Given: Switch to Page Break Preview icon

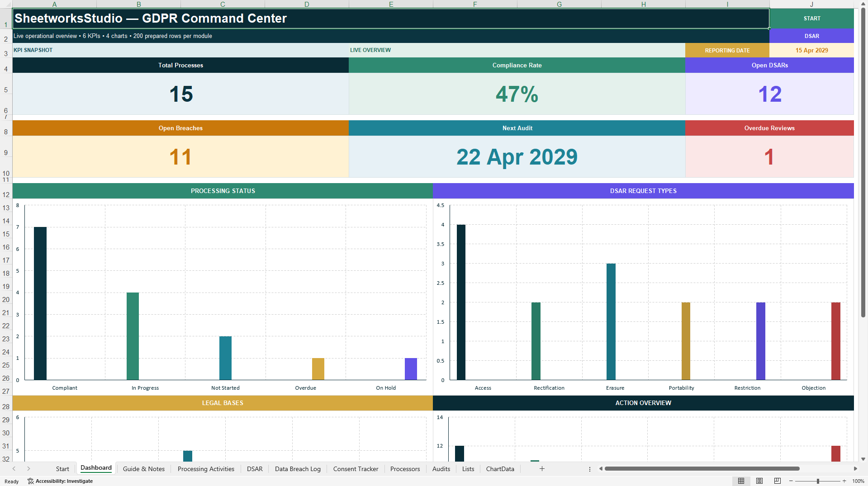Looking at the screenshot, I should point(778,481).
